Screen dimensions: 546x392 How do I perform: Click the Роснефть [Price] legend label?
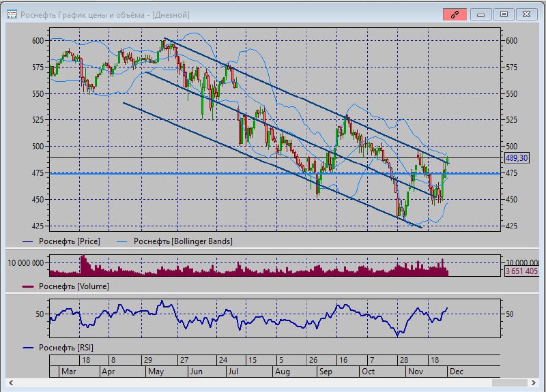70,241
